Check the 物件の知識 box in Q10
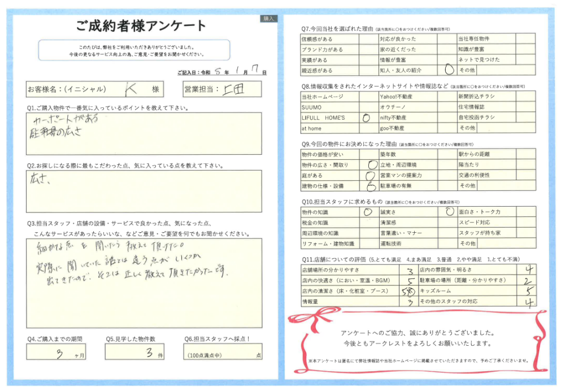The image size is (565, 392). point(368,212)
